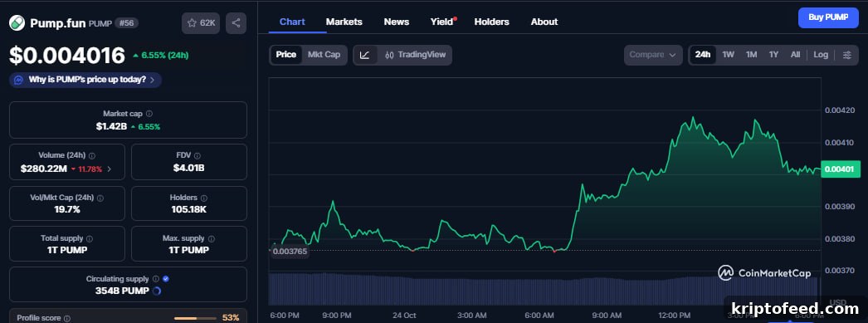Screen dimensions: 868x323
Task: Select the Price toggle
Action: click(286, 55)
